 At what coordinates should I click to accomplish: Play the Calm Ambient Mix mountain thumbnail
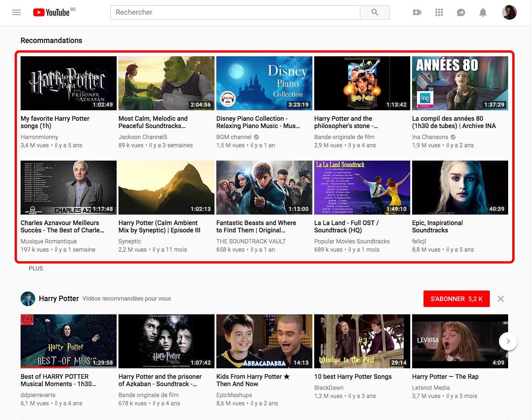click(x=166, y=188)
